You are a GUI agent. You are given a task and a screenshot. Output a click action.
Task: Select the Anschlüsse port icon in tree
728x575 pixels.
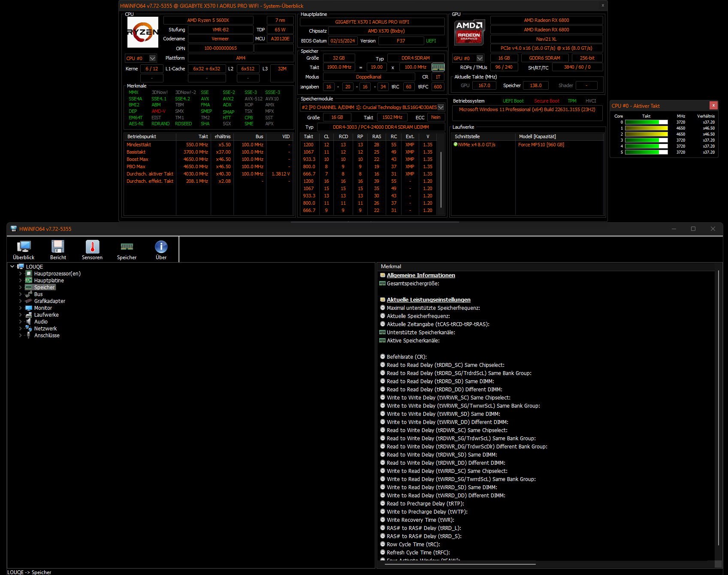[x=29, y=335]
